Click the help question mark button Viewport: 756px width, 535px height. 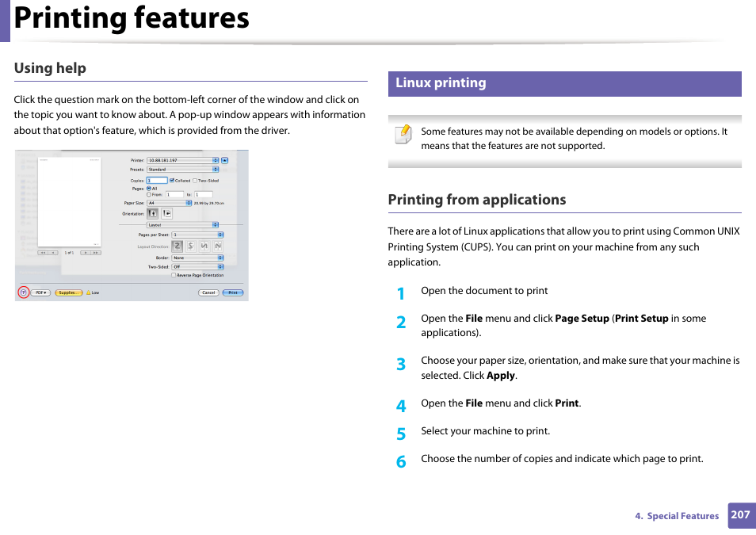[x=23, y=292]
